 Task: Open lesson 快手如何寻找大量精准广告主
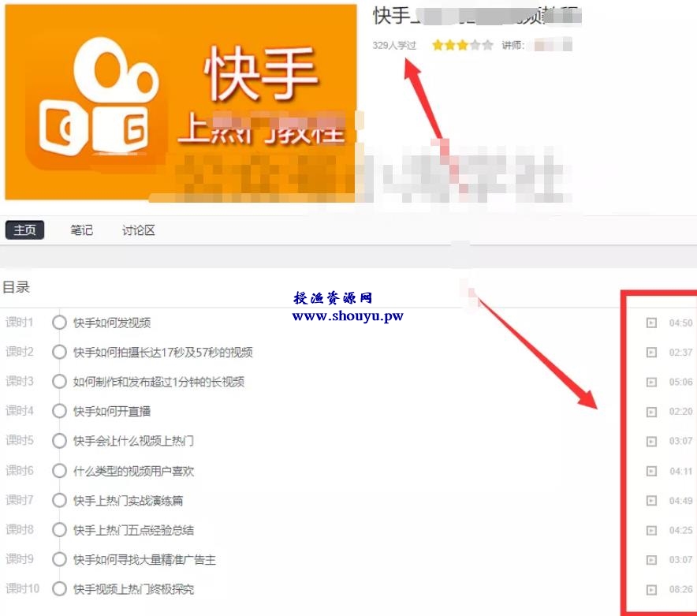pyautogui.click(x=144, y=559)
